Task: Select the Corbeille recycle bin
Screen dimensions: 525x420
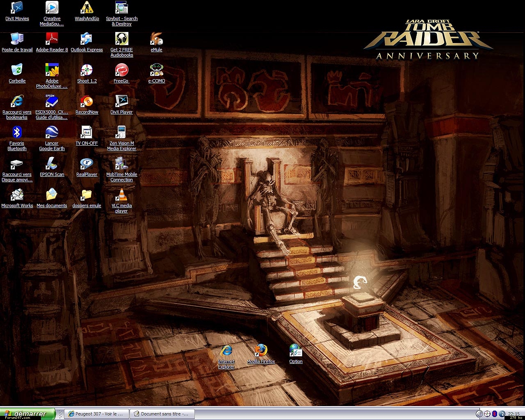Action: coord(17,74)
